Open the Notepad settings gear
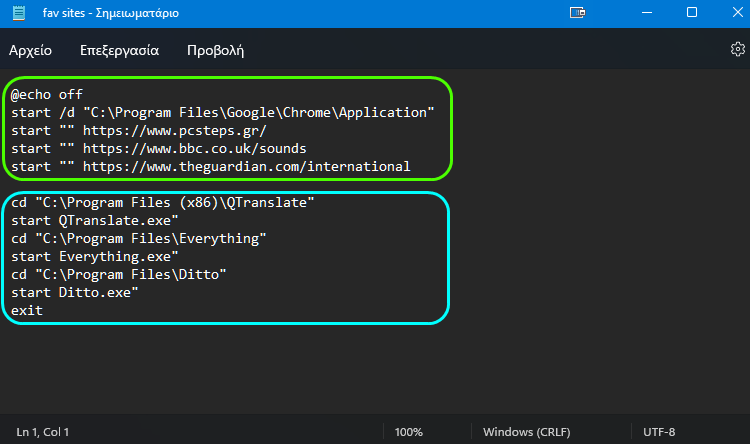Screen dimensions: 750x444 click(737, 49)
